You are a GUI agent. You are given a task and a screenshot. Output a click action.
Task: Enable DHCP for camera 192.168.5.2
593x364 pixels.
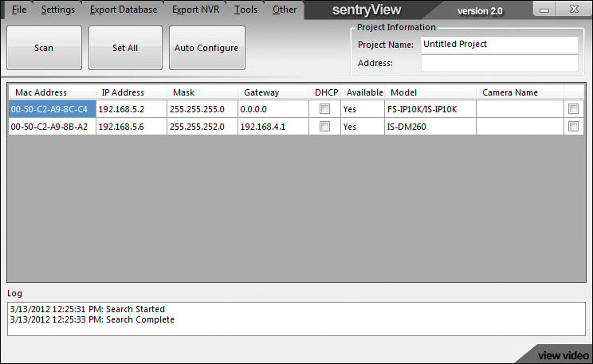pos(324,109)
